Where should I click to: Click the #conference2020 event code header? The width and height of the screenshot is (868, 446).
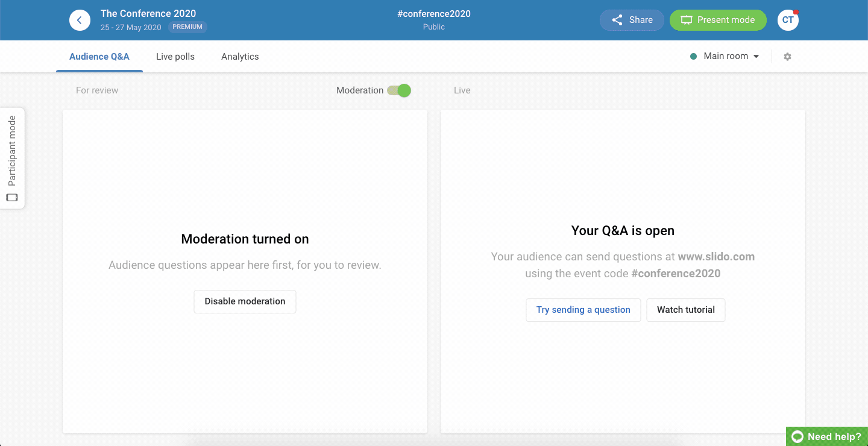point(434,14)
